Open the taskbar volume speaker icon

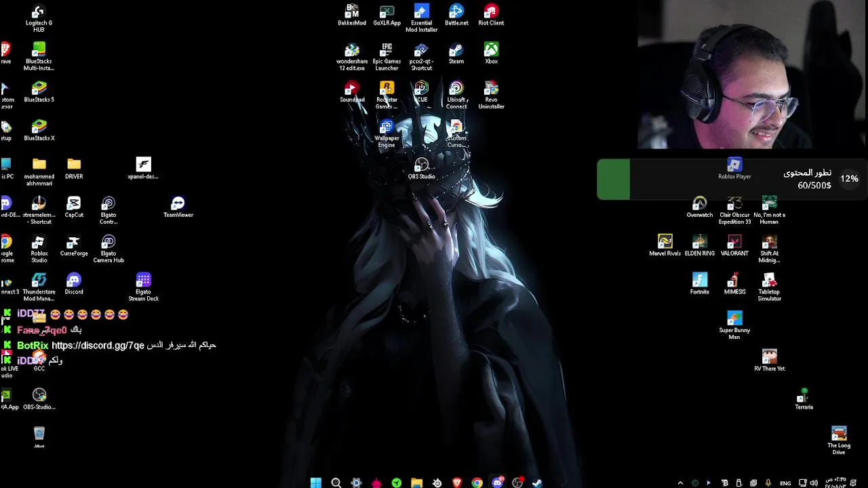pyautogui.click(x=814, y=483)
